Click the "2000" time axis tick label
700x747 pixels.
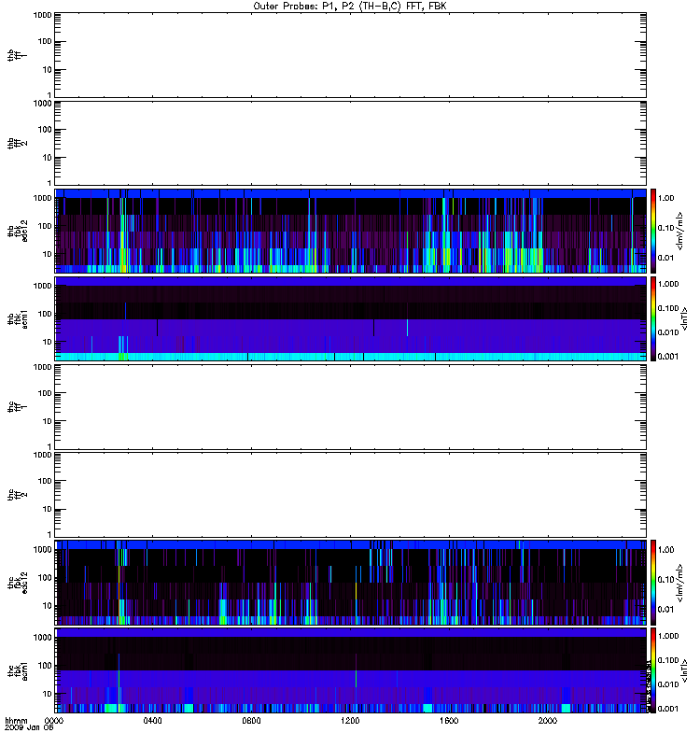pos(548,721)
